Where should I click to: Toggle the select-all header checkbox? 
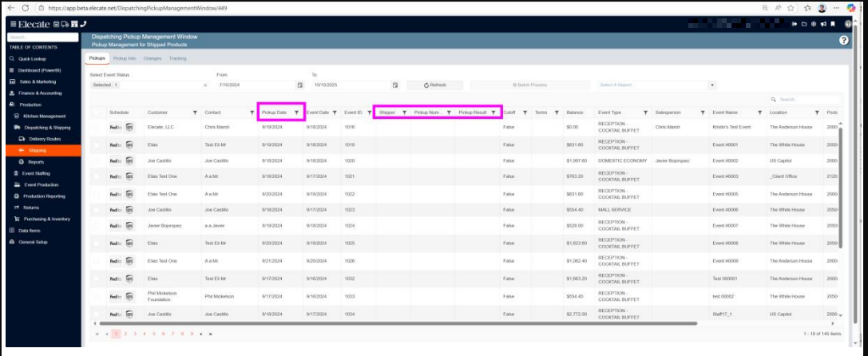(x=97, y=113)
